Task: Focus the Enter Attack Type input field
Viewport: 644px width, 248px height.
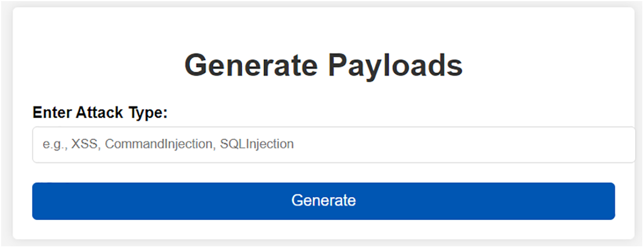Action: click(333, 145)
